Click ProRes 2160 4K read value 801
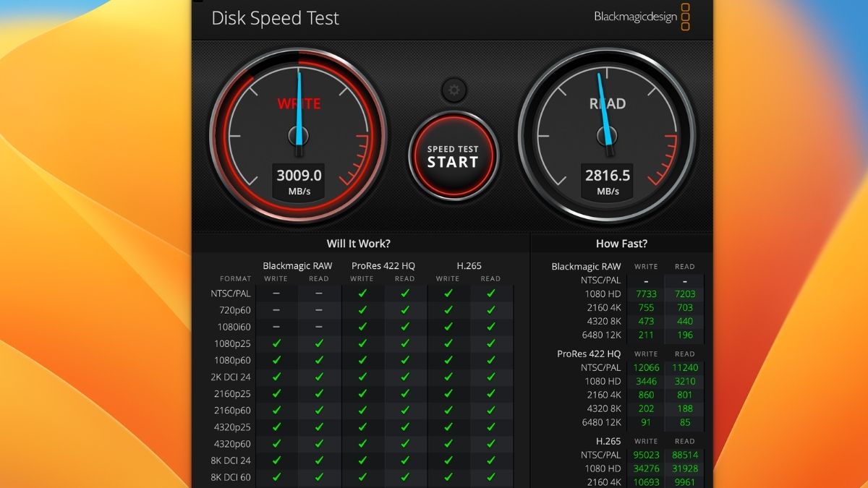This screenshot has width=868, height=488. pos(684,395)
